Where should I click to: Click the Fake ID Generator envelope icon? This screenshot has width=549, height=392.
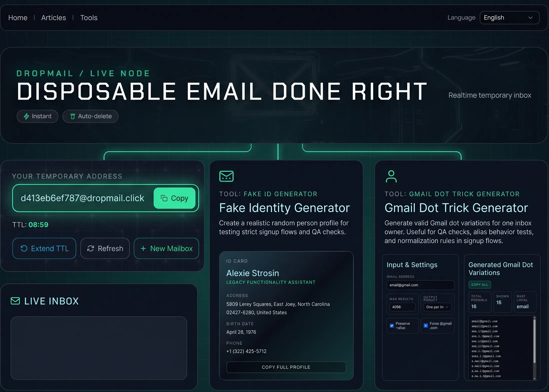(x=226, y=176)
